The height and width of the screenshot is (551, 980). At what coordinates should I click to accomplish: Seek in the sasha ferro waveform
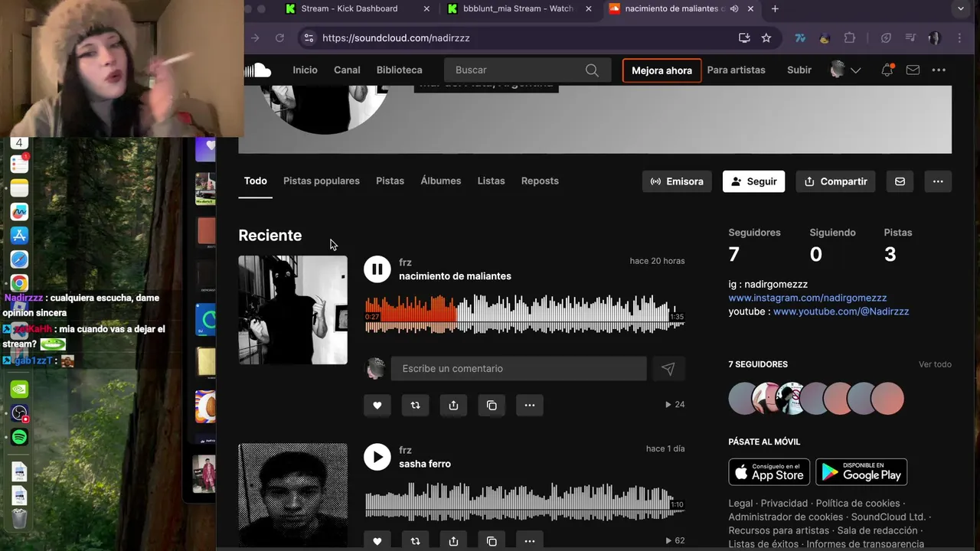coord(524,502)
